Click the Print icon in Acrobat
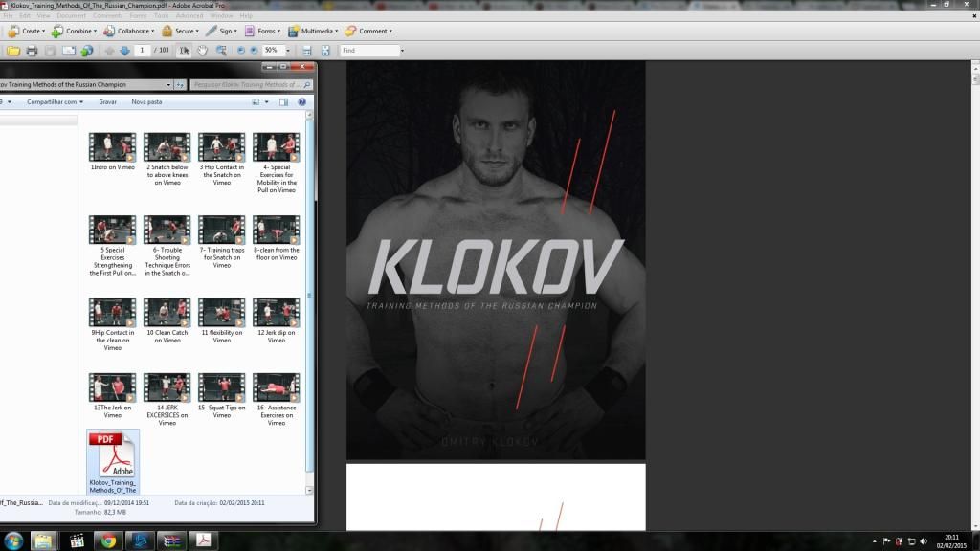 pos(32,51)
